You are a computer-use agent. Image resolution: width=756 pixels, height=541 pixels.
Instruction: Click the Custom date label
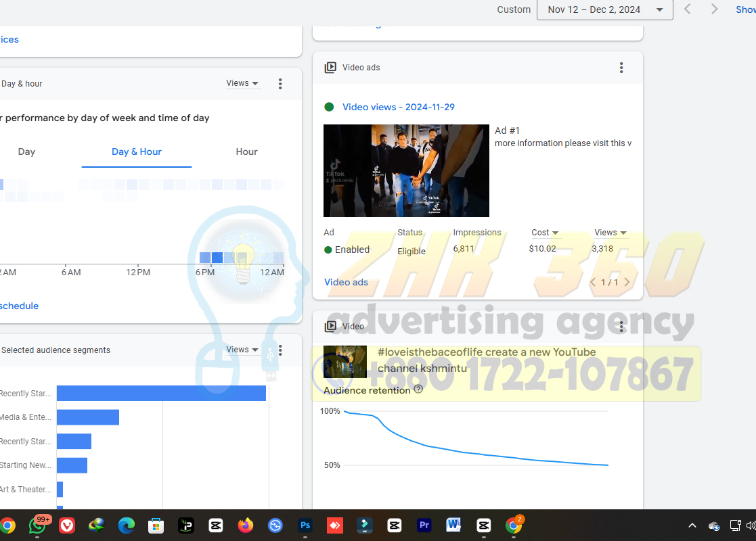514,9
